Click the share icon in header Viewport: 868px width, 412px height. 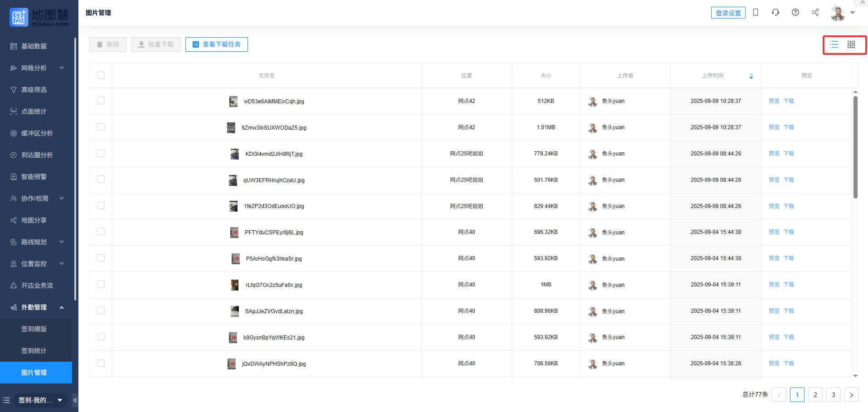(x=815, y=12)
